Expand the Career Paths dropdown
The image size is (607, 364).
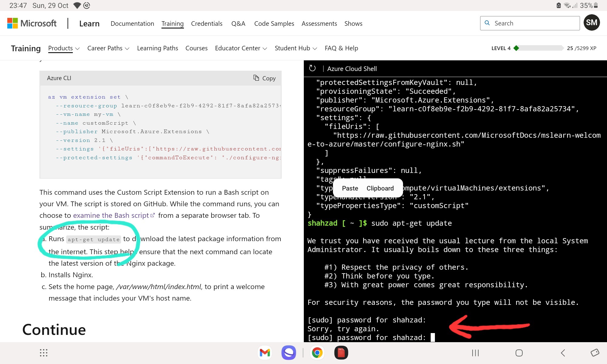108,48
